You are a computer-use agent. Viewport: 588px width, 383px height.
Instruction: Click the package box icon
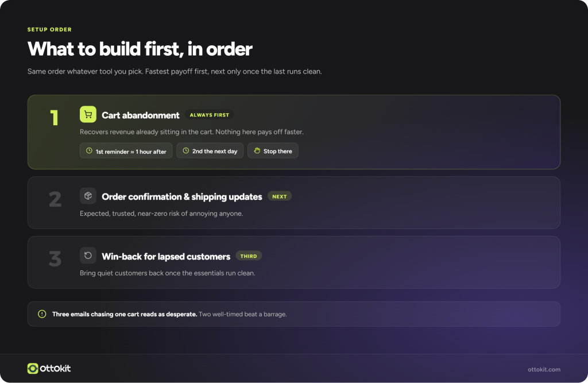(x=88, y=196)
